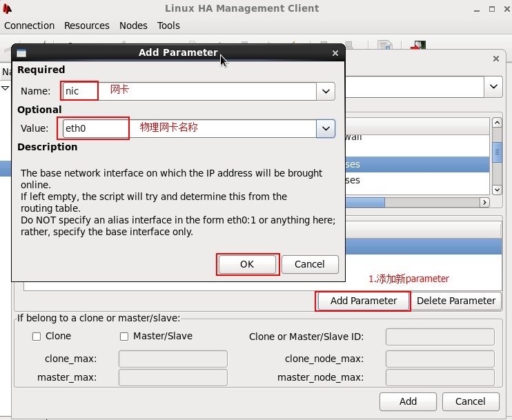Select the unhighlighted list row ending in 'ses'
The width and height of the screenshot is (512, 420).
417,180
